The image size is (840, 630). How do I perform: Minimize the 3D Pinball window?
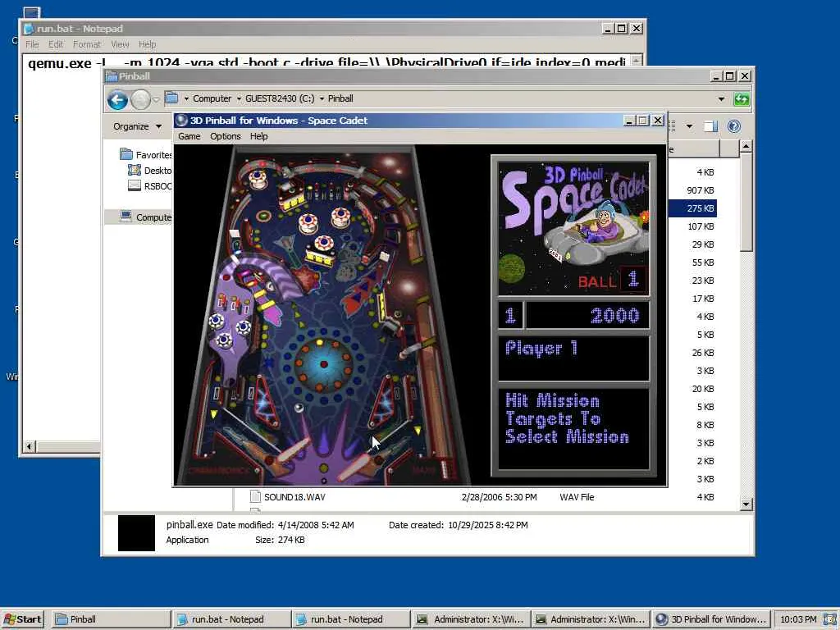coord(629,121)
